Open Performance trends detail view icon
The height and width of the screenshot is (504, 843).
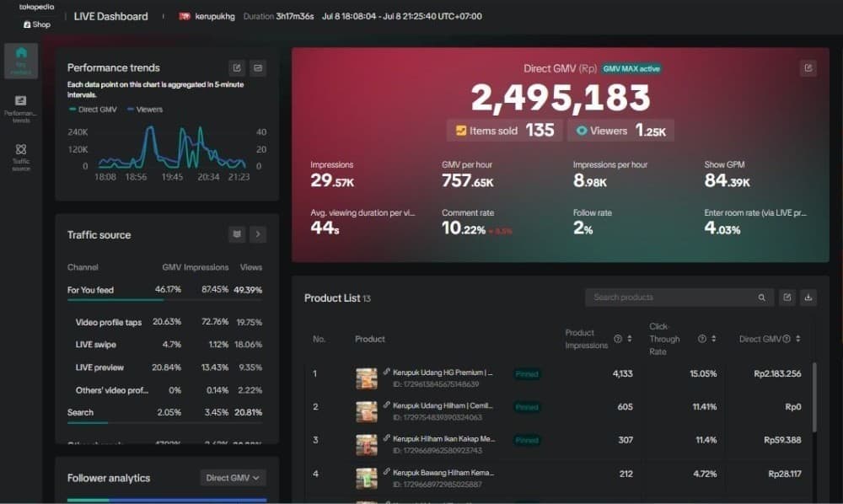click(x=258, y=67)
